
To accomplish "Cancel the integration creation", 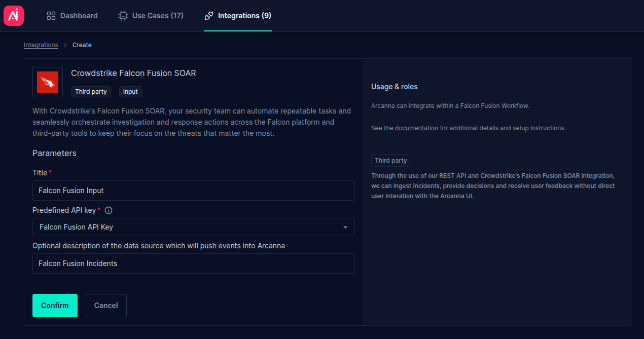I will click(x=106, y=306).
